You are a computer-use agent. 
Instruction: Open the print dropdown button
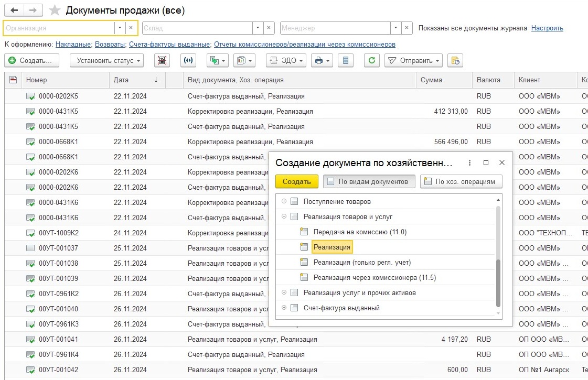322,61
